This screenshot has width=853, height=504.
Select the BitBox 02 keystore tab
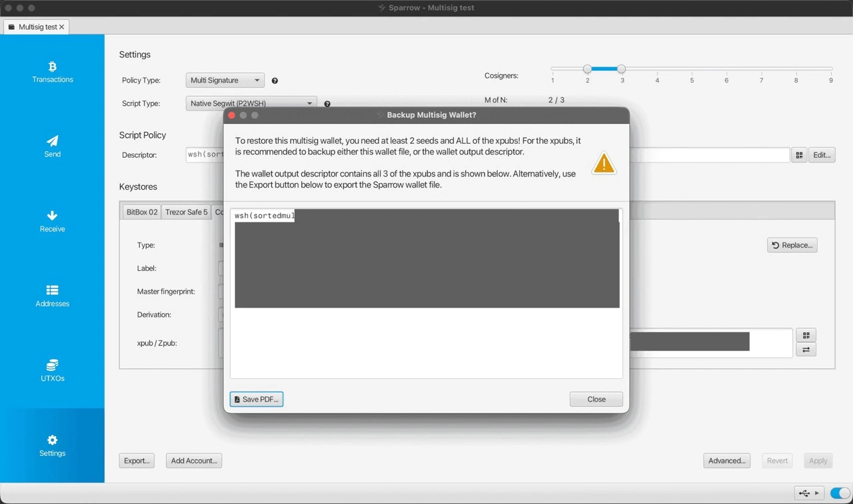pyautogui.click(x=142, y=212)
